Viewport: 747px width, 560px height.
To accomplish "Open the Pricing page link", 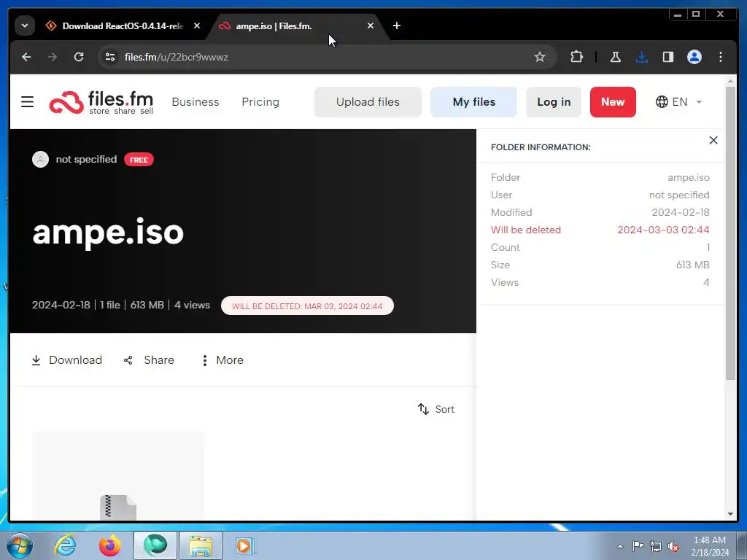I will coord(260,102).
